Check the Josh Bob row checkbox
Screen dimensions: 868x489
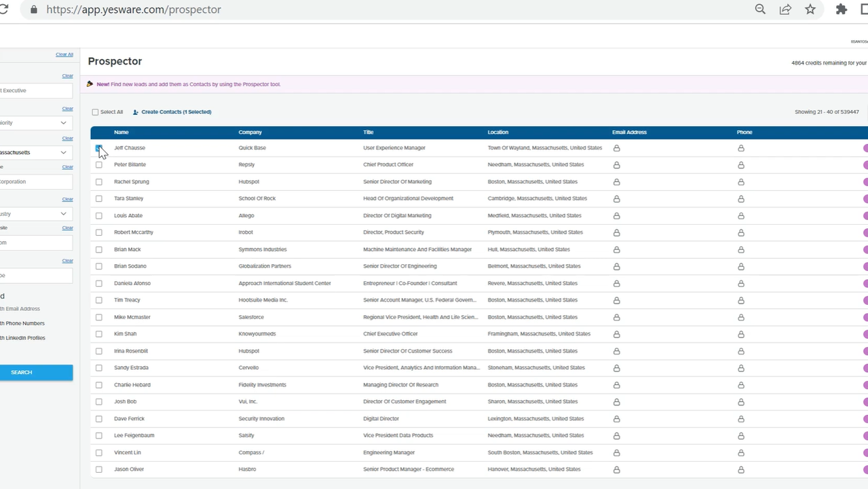pos(99,401)
